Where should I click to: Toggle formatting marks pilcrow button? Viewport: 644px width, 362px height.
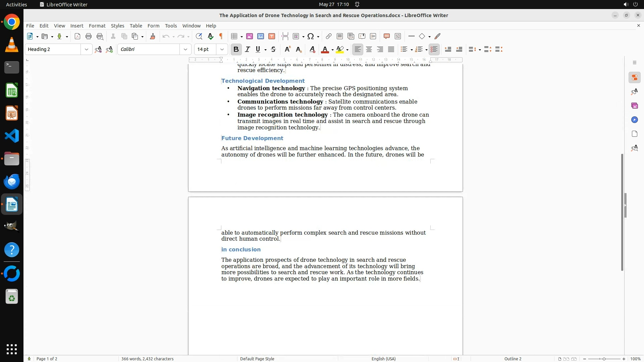(221, 36)
